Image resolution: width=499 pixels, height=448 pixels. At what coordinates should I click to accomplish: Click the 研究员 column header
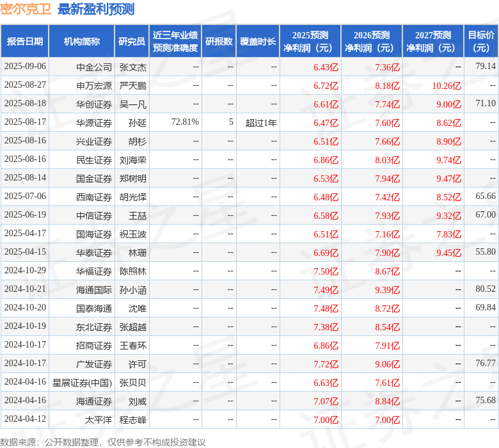pyautogui.click(x=132, y=42)
